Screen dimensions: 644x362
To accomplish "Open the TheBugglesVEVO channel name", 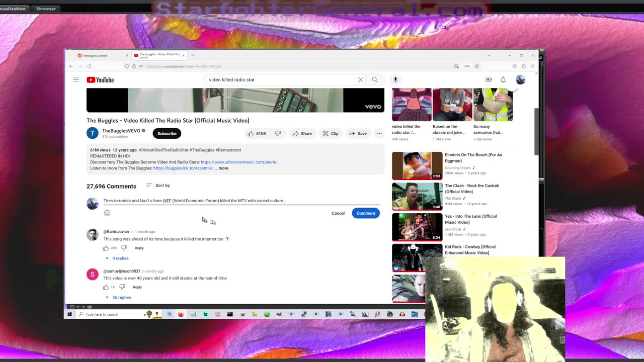I will tap(121, 131).
